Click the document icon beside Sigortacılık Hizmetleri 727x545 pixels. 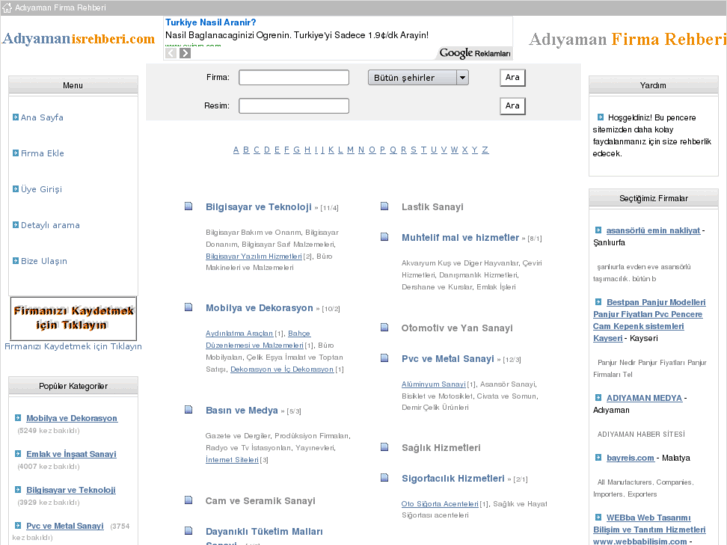384,478
